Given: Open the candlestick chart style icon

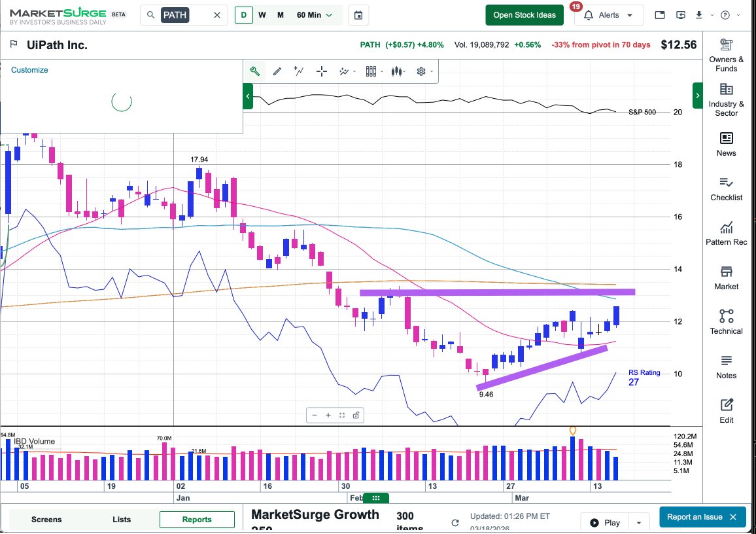Looking at the screenshot, I should tap(396, 71).
